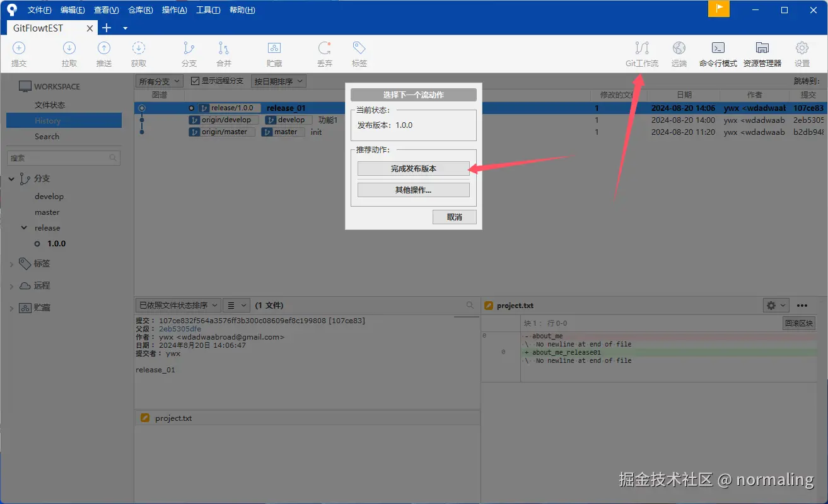
Task: Close the GitFlowEST tab
Action: [90, 28]
